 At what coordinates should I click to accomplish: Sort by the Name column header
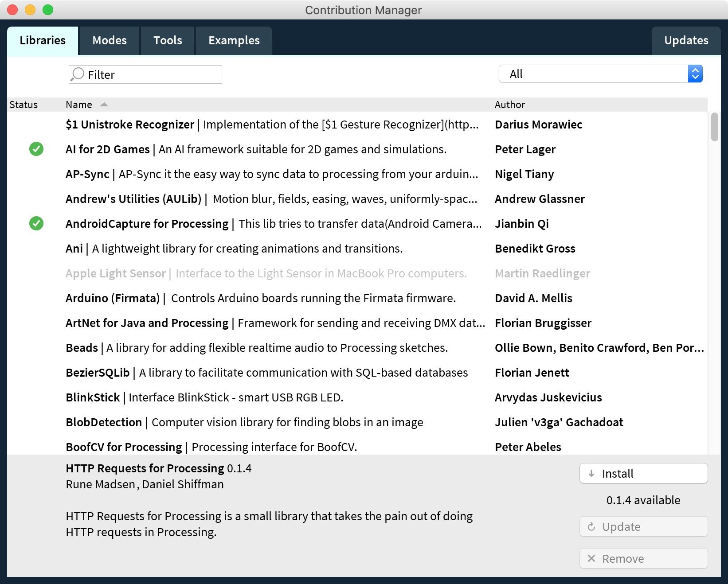[79, 105]
